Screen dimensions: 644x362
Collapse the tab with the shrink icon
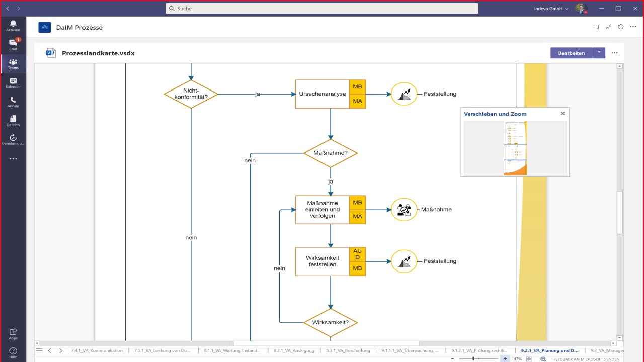[x=609, y=27]
